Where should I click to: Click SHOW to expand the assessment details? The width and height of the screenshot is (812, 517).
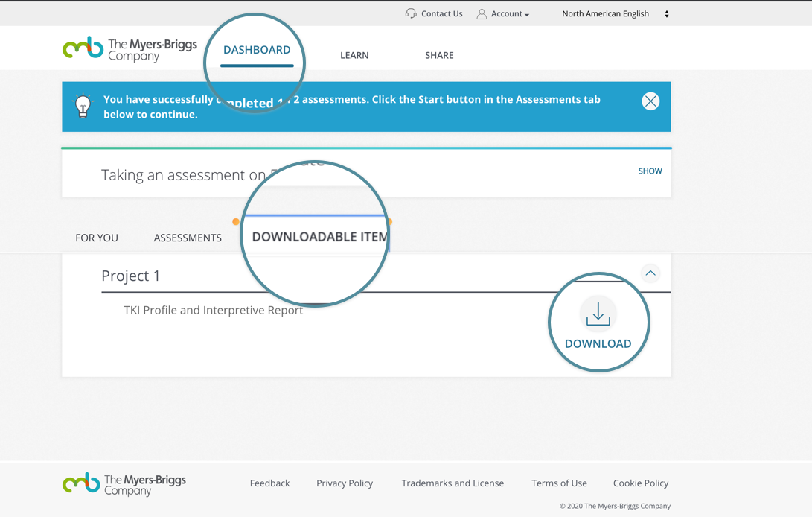(650, 171)
